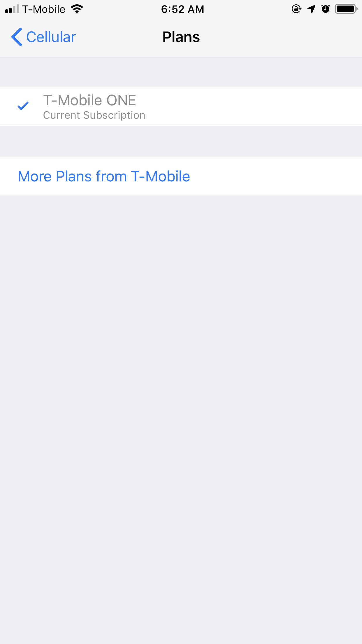Viewport: 362px width, 644px height.
Task: Tap the 6:52 AM status bar clock
Action: [182, 9]
